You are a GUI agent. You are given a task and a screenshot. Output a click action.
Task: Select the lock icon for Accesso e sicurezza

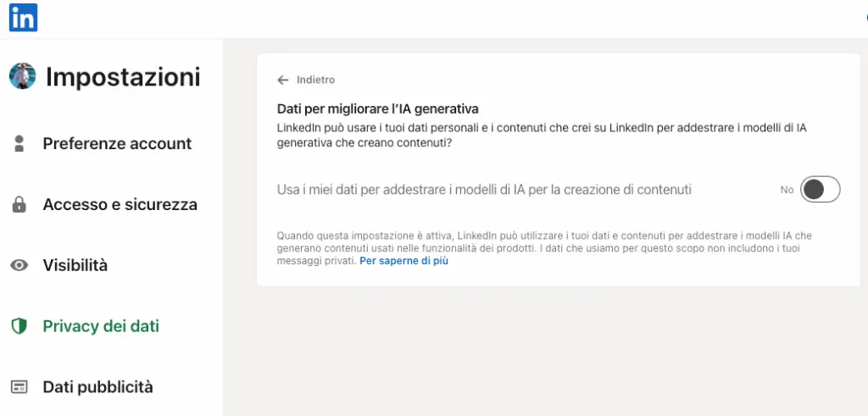(19, 204)
